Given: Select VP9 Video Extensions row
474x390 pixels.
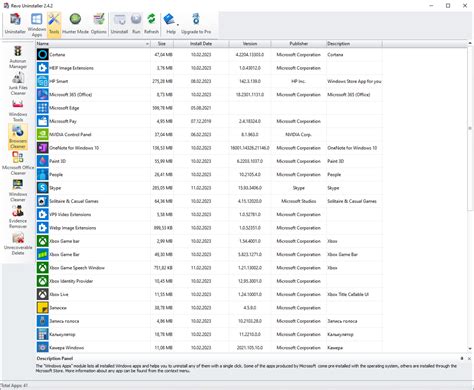Looking at the screenshot, I should (209, 214).
